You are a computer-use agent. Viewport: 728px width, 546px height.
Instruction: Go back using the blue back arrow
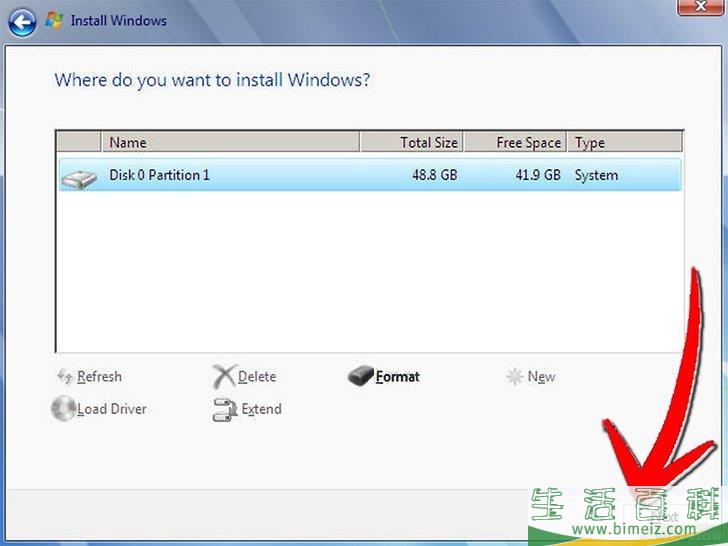[22, 22]
